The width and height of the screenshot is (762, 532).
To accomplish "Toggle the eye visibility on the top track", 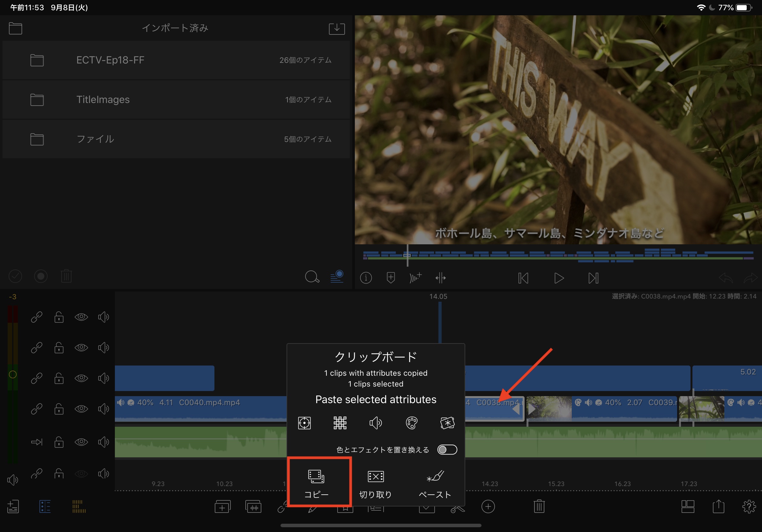I will [x=81, y=317].
